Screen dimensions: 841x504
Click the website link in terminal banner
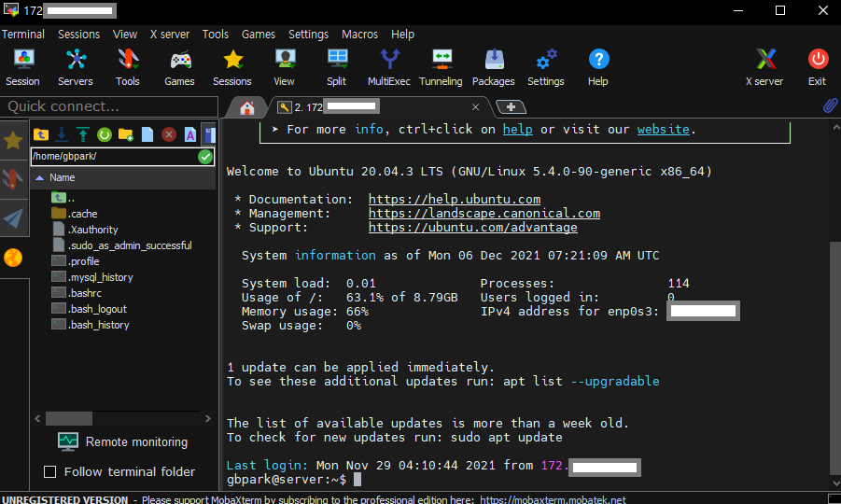664,129
